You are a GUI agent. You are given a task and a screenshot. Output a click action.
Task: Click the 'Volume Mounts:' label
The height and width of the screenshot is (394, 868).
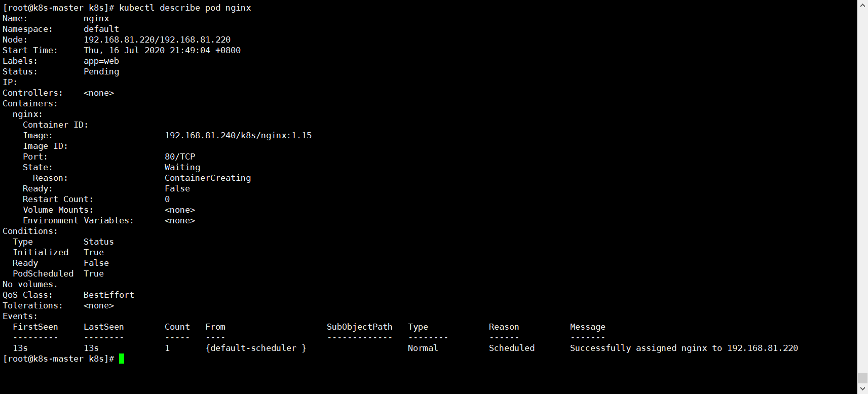point(58,210)
